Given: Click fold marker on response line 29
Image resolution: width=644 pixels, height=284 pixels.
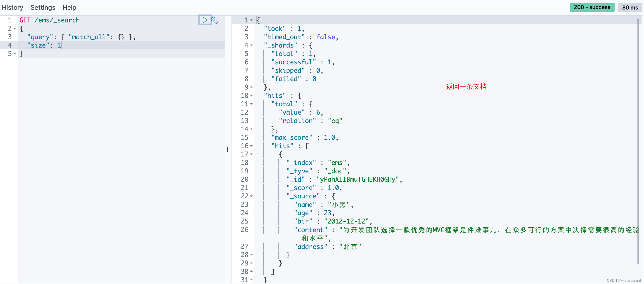Looking at the screenshot, I should [x=251, y=263].
